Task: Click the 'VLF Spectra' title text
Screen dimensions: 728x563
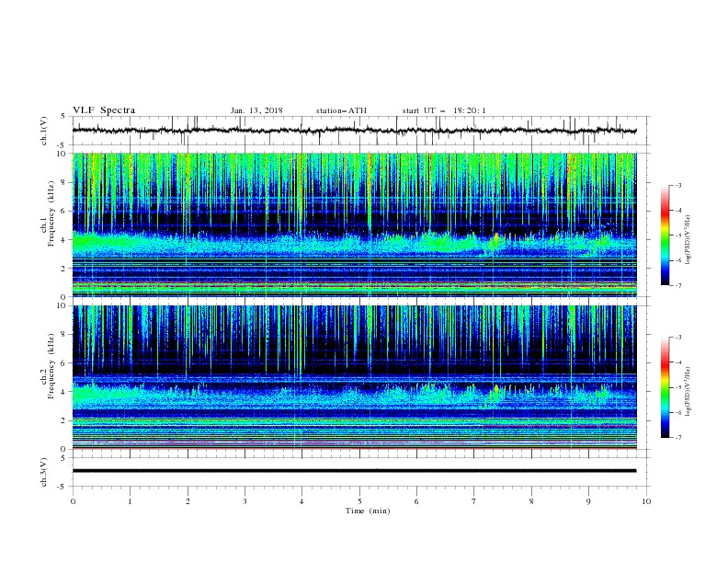Action: point(104,110)
